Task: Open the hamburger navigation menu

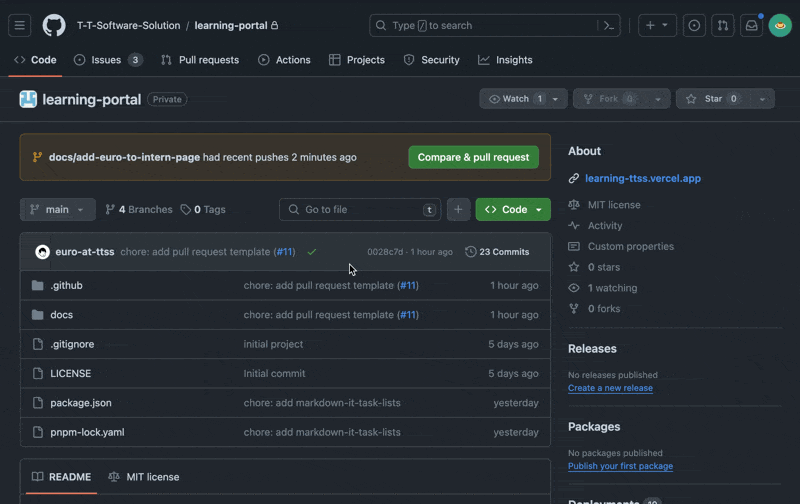Action: [19, 26]
